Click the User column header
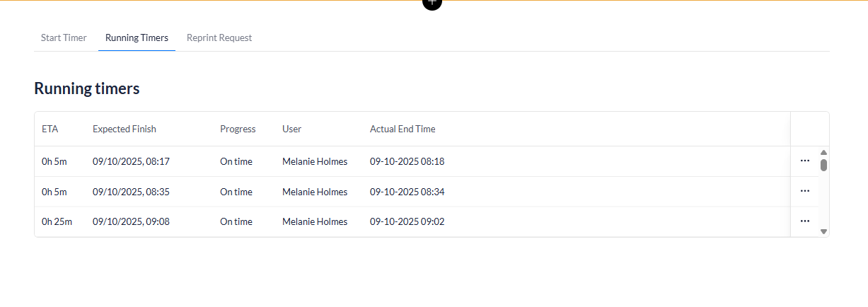The image size is (868, 307). (x=291, y=129)
